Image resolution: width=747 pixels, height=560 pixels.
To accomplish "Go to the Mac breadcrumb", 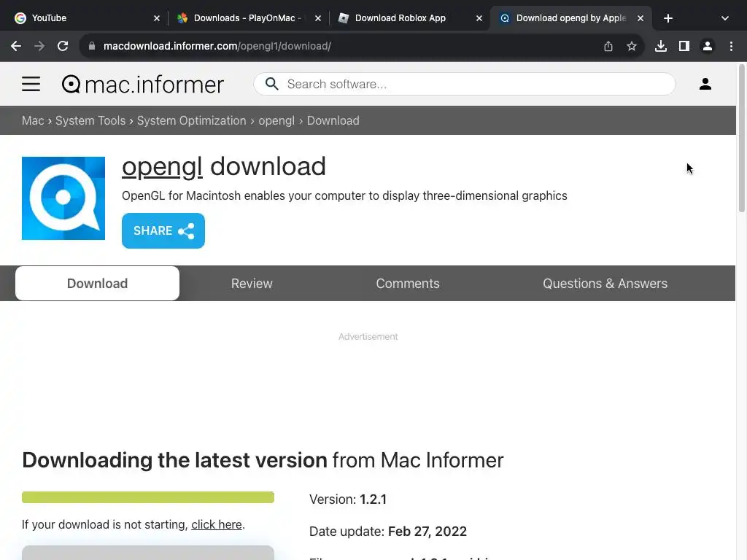I will pyautogui.click(x=33, y=120).
